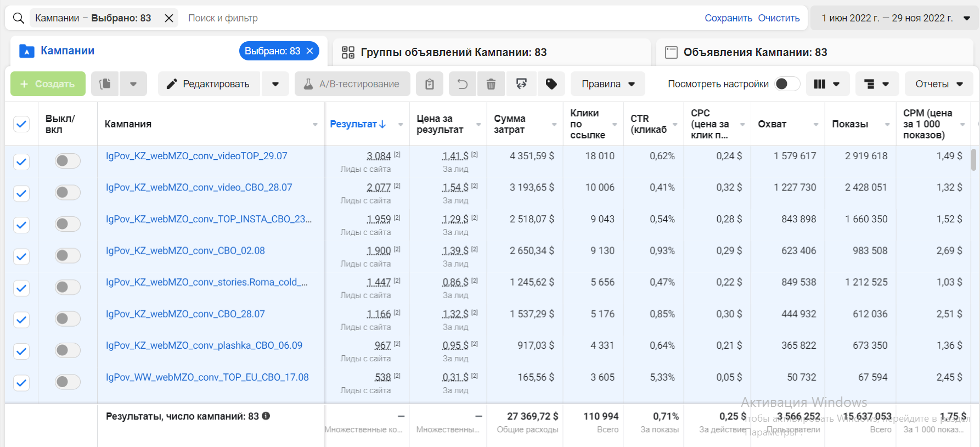Click the export/refresh icon next to trash
980x447 pixels.
pyautogui.click(x=521, y=84)
